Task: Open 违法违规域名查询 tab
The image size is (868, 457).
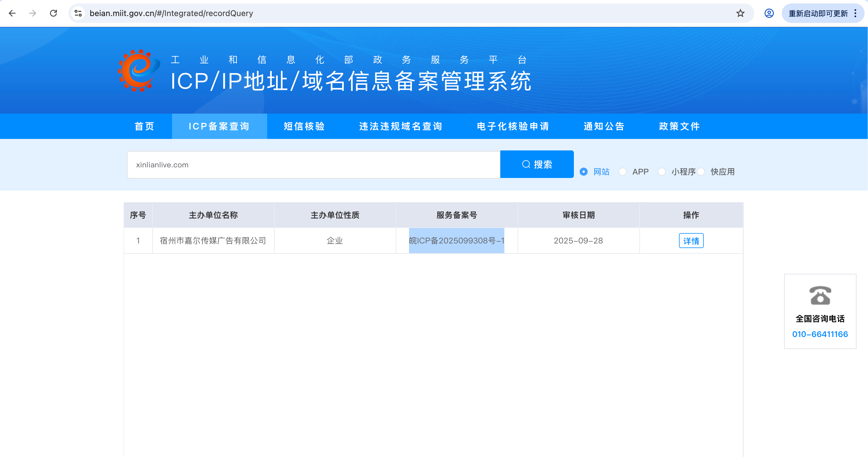Action: tap(401, 126)
